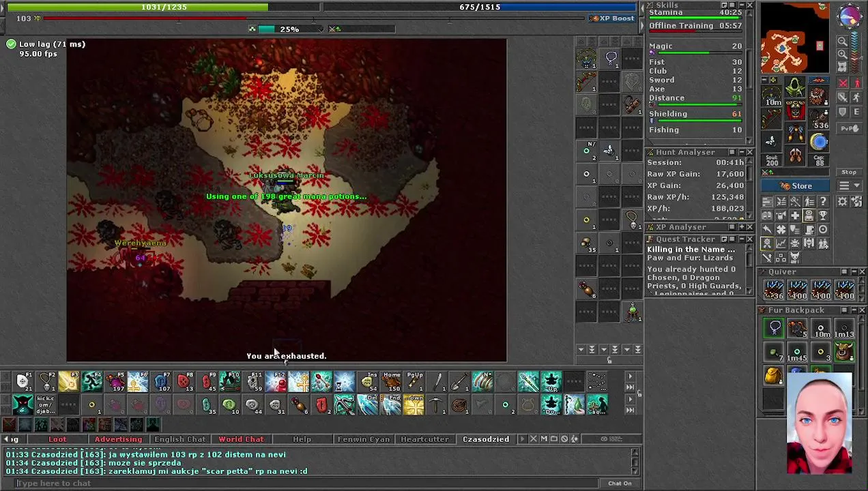Enable expert mode E button
The image size is (868, 491).
(x=856, y=111)
